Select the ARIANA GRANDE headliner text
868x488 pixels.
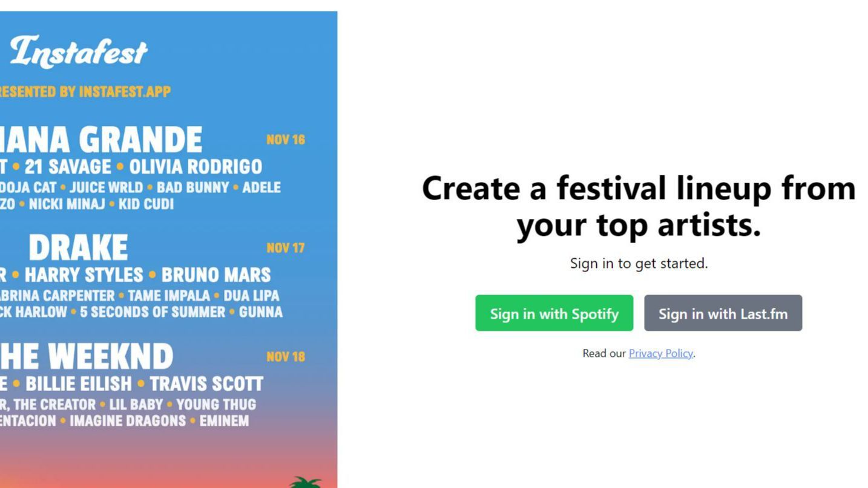click(x=101, y=138)
